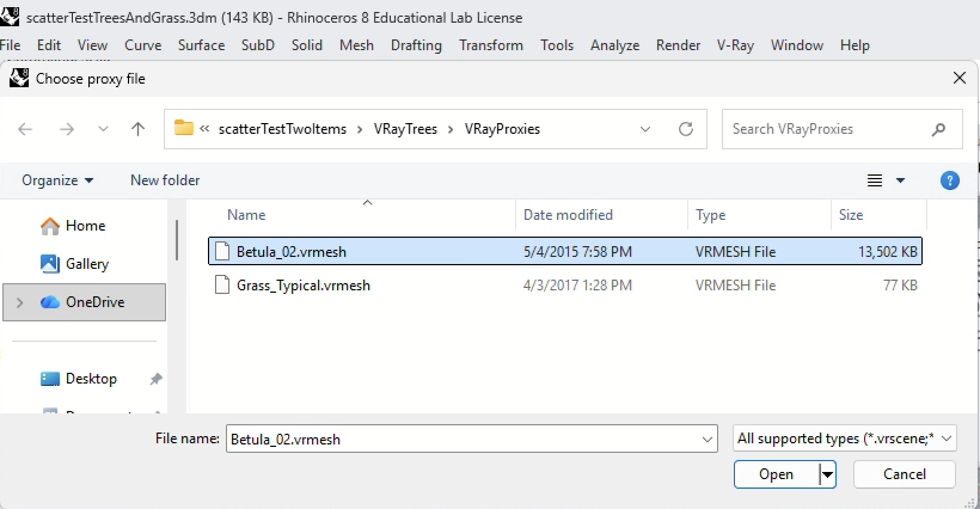Open the V-Ray menu
This screenshot has height=509, width=980.
(x=735, y=45)
